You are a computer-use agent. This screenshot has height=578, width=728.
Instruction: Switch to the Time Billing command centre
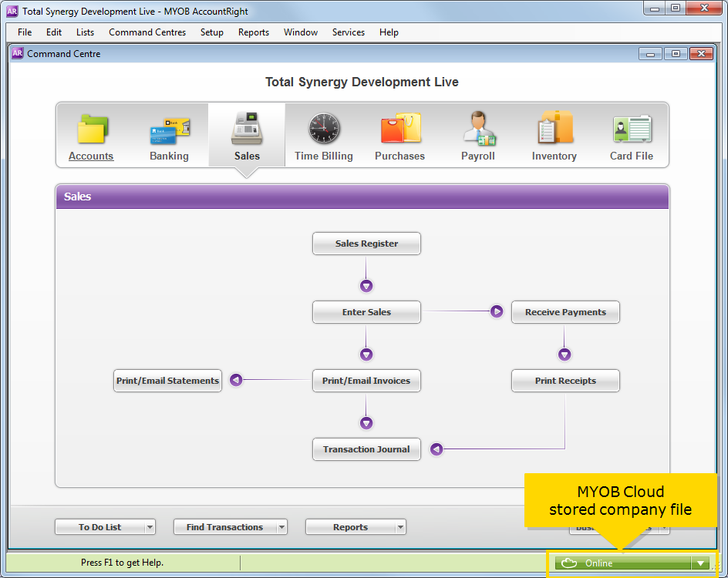tap(323, 135)
